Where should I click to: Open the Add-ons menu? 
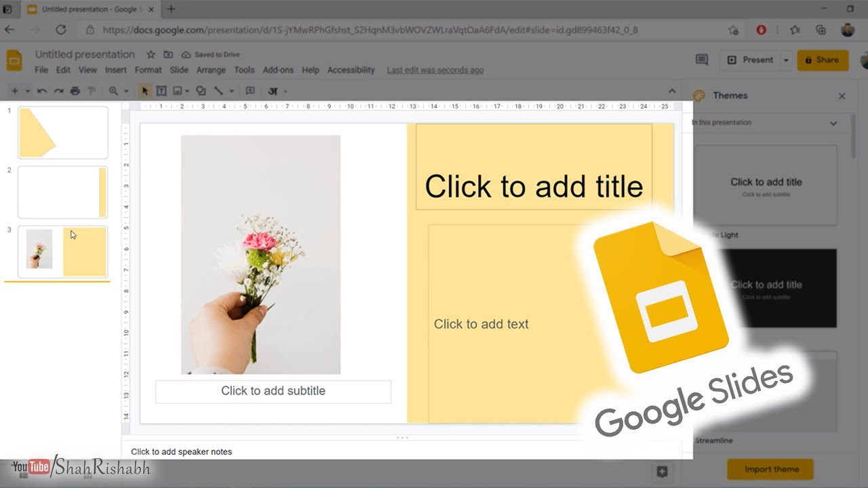[x=278, y=70]
